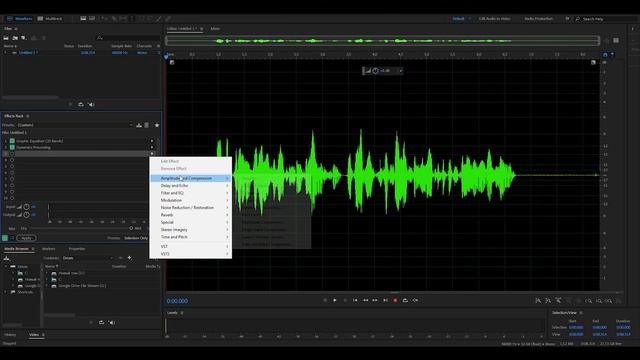Image resolution: width=640 pixels, height=360 pixels.
Task: Toggle Skip Selection in transport
Action: click(415, 300)
